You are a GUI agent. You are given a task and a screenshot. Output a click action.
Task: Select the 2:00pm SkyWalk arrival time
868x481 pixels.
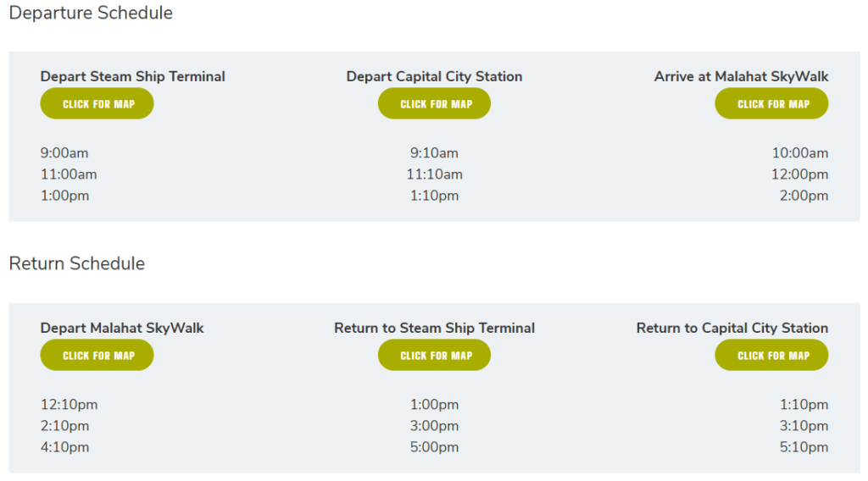804,196
